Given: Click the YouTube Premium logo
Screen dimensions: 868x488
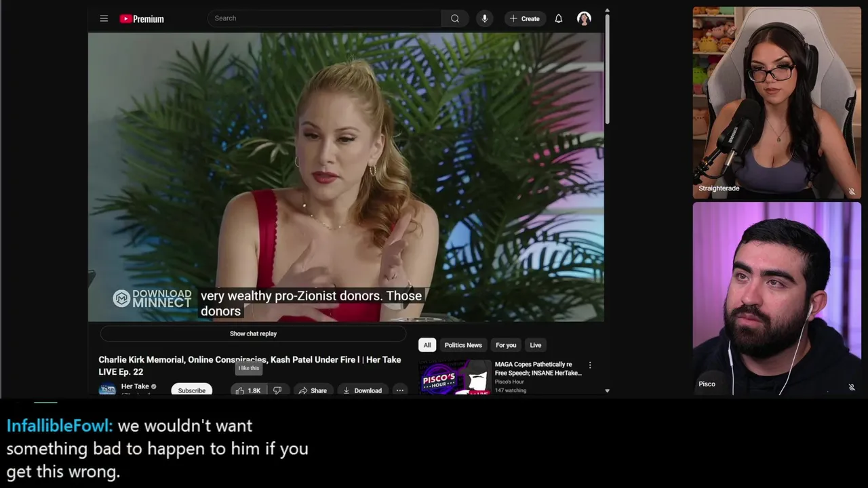Looking at the screenshot, I should tap(142, 19).
